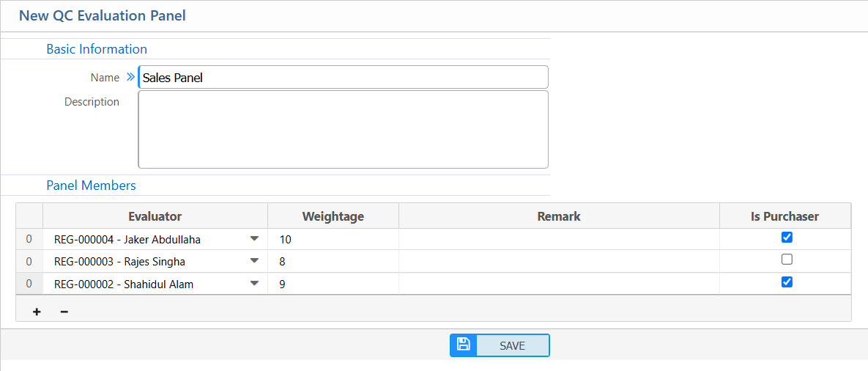Click the minus icon to remove row

[x=64, y=312]
